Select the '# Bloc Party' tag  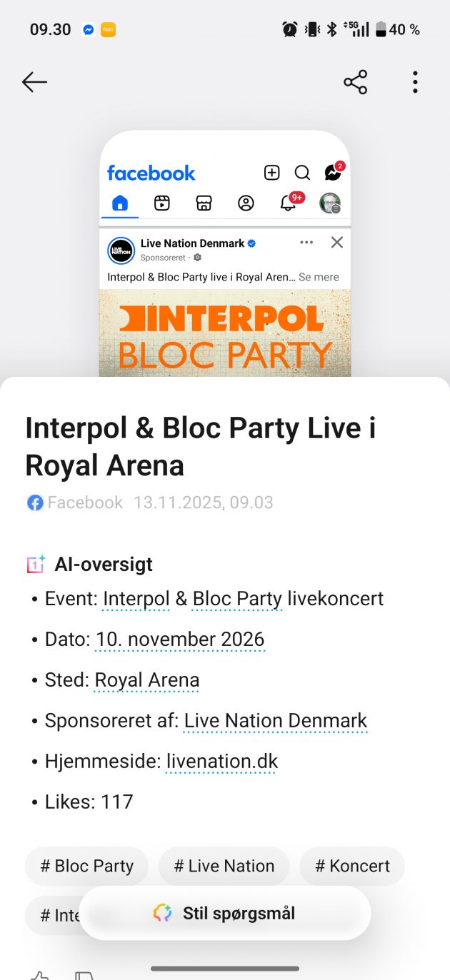tap(86, 866)
